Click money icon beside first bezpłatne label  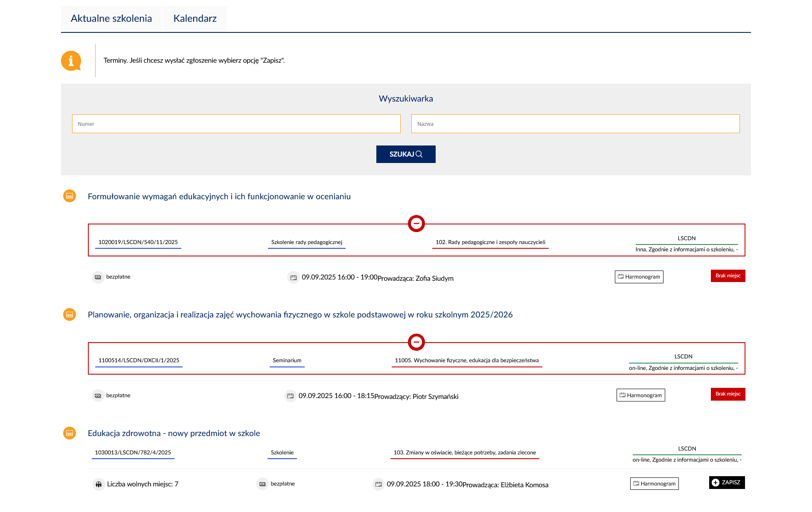[98, 277]
